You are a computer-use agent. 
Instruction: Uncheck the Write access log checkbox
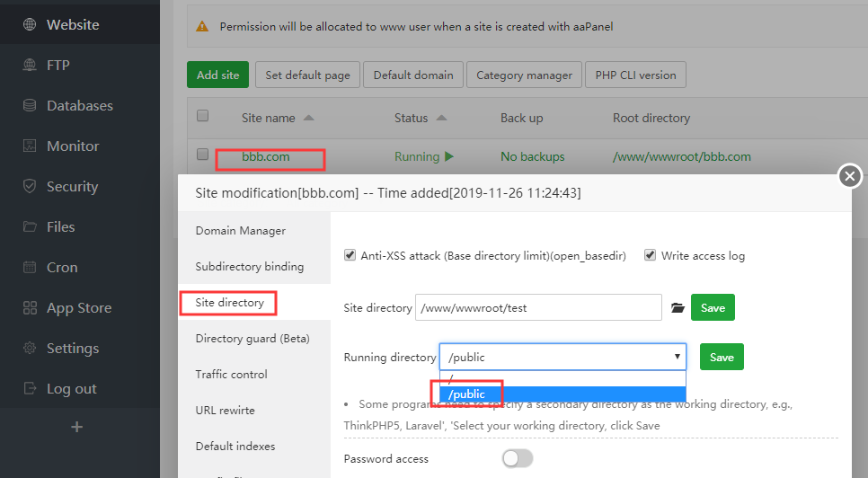pyautogui.click(x=651, y=255)
